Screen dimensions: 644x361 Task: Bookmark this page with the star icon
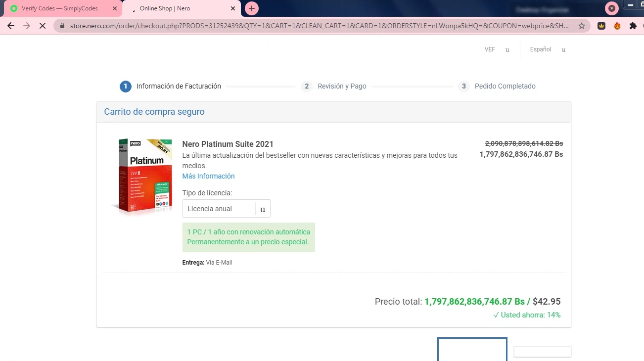582,26
